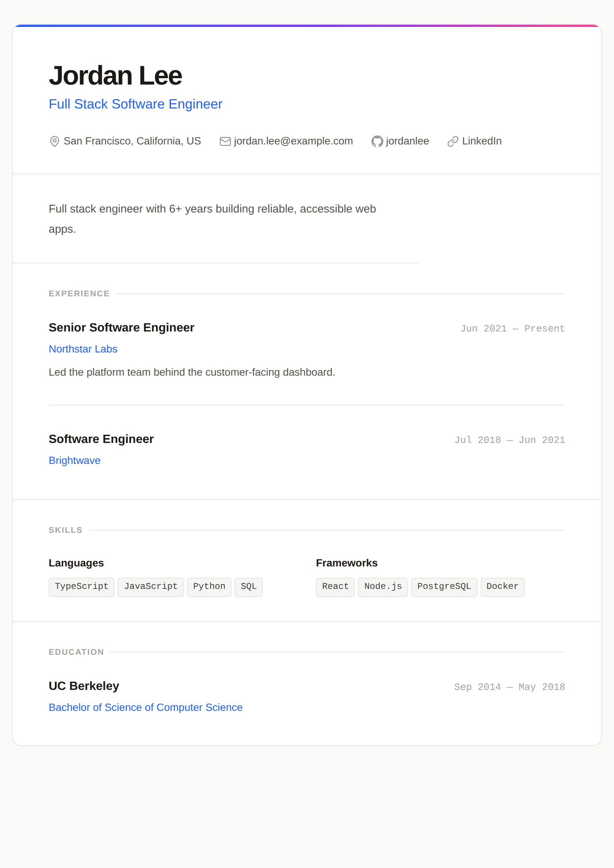Click the Jul 2018 — Jun 2021 date range

(x=510, y=440)
